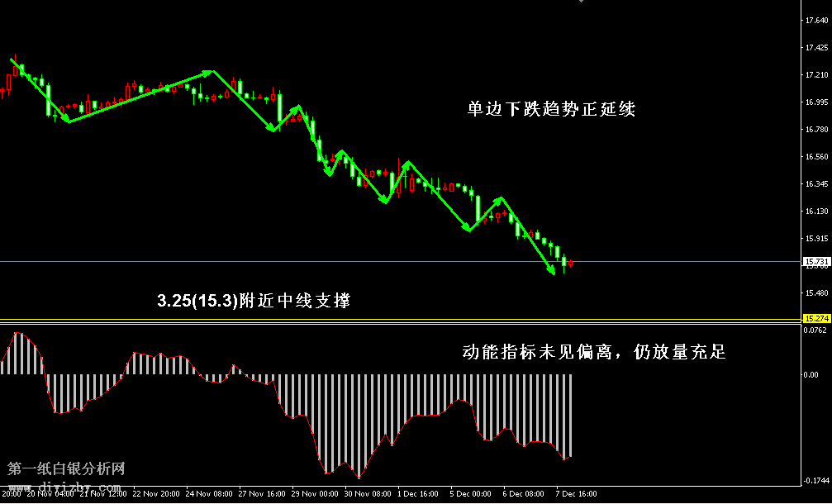Select the text label 单边下跌趋势正延续

tap(551, 109)
